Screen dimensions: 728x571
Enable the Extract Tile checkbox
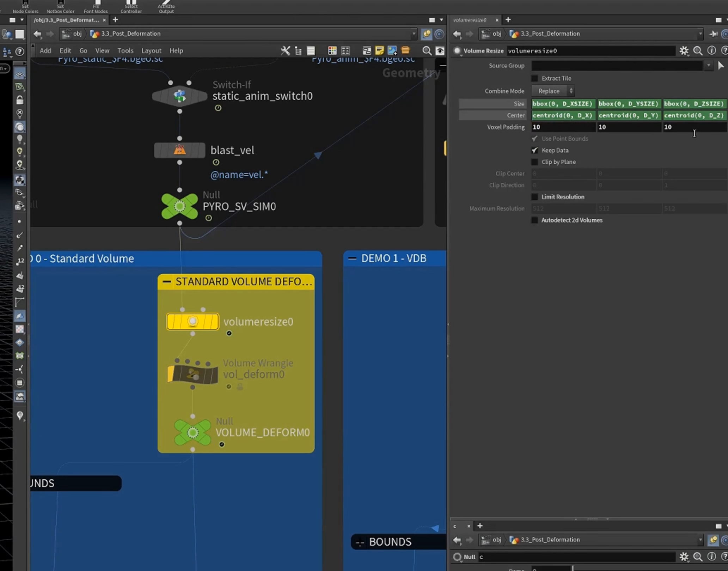[x=534, y=78]
